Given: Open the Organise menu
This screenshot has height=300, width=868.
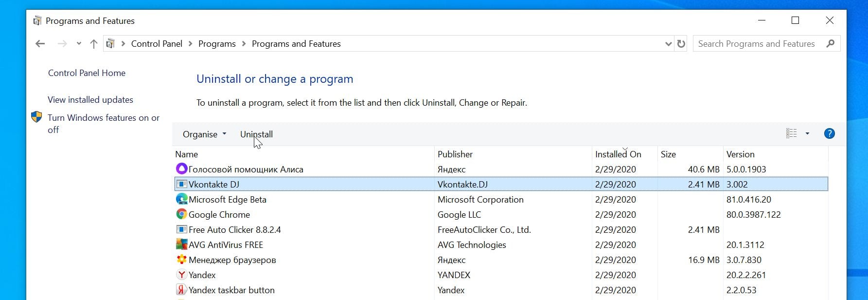Looking at the screenshot, I should (x=204, y=134).
